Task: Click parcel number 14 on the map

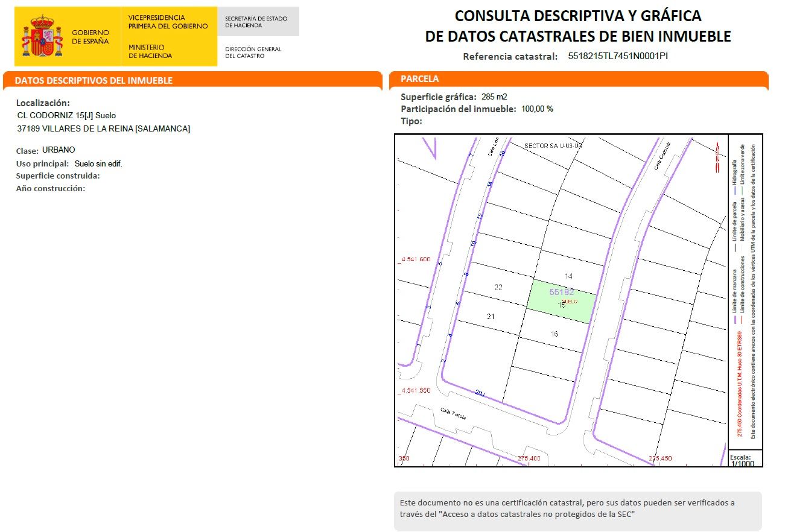Action: click(x=567, y=275)
